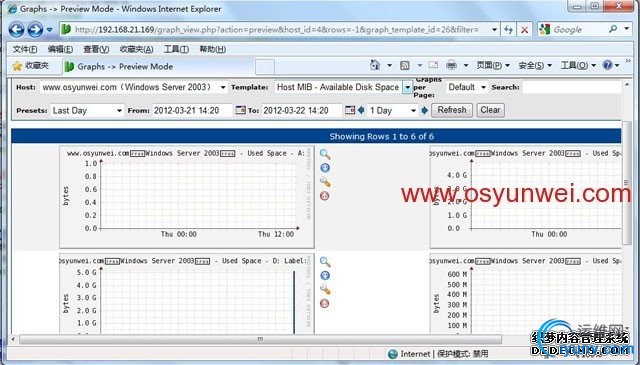The height and width of the screenshot is (365, 640).
Task: Open a new blank tab
Action: 265,67
